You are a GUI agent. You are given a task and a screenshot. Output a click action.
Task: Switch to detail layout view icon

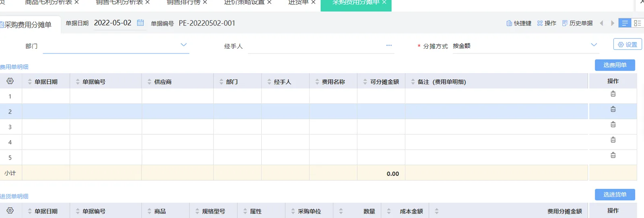638,23
